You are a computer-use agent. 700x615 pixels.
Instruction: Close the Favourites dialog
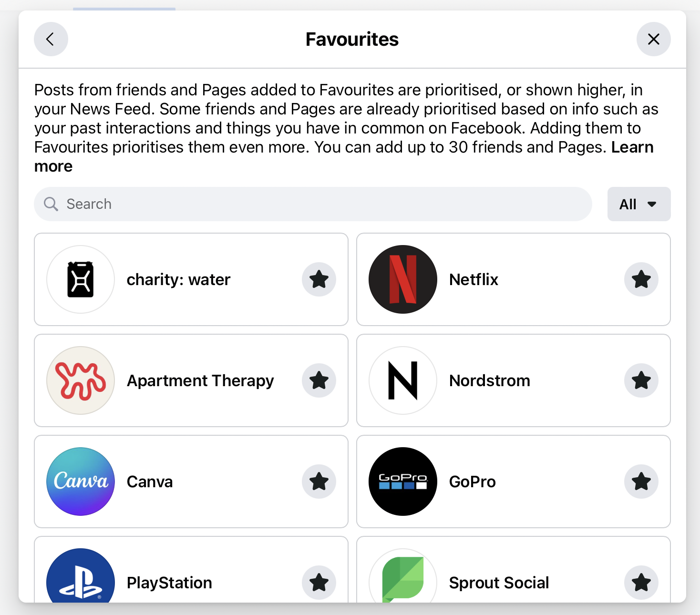pos(654,39)
